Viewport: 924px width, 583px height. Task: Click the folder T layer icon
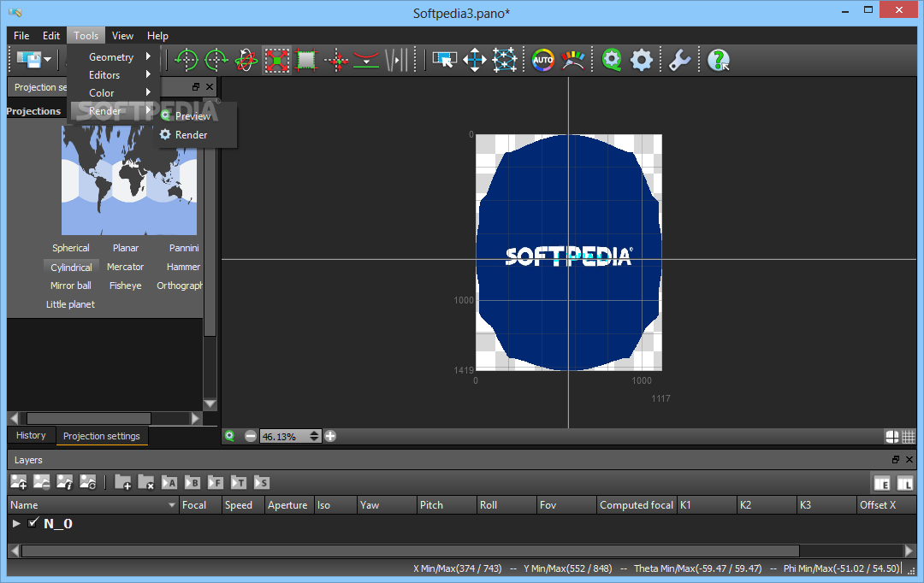point(238,482)
